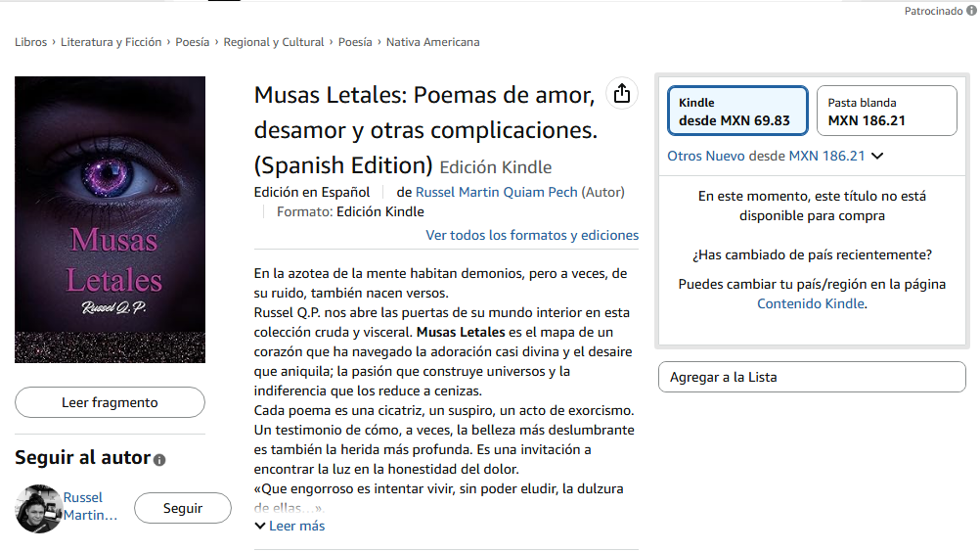Expand description with Leer más

(x=290, y=526)
